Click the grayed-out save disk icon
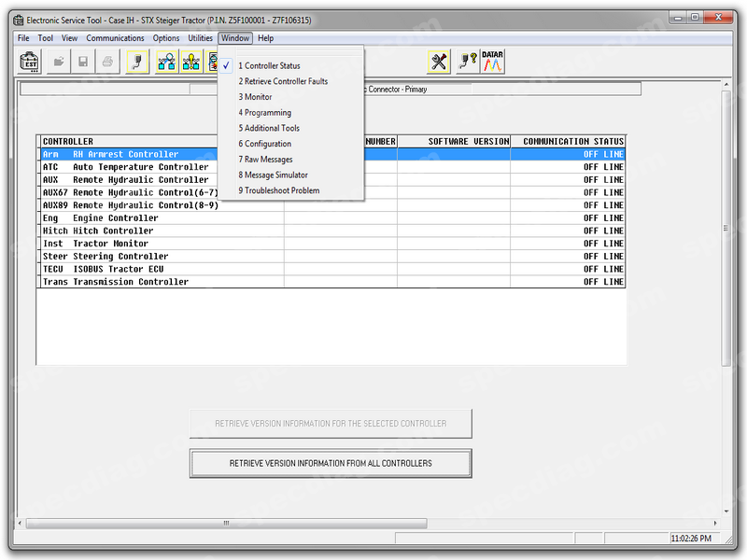 click(83, 62)
